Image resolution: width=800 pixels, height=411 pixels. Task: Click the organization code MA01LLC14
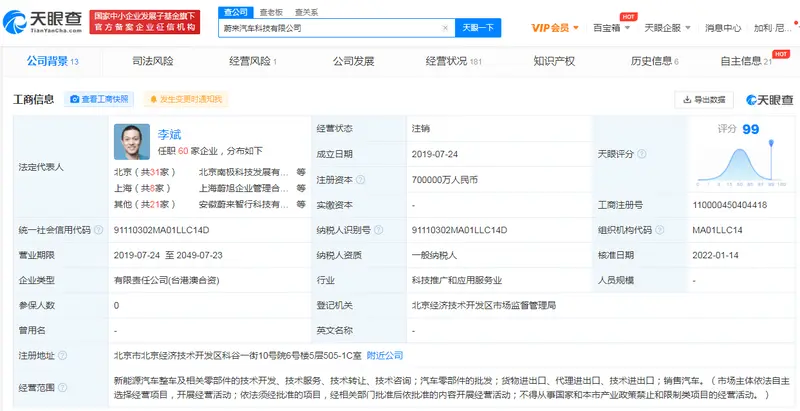717,230
